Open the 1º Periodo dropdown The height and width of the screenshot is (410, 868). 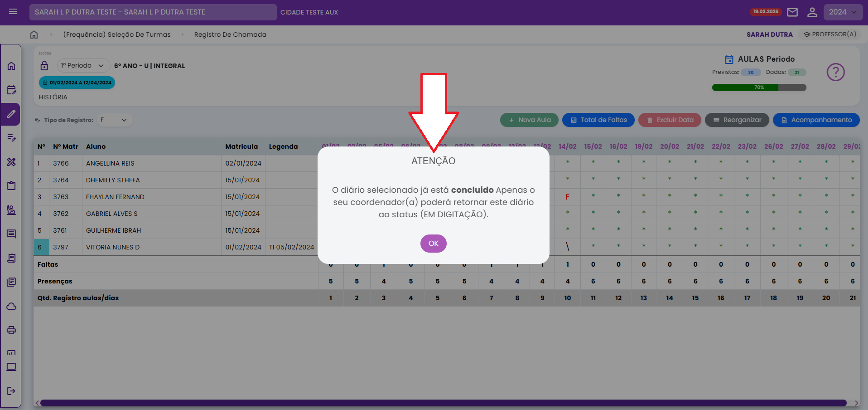[x=83, y=66]
